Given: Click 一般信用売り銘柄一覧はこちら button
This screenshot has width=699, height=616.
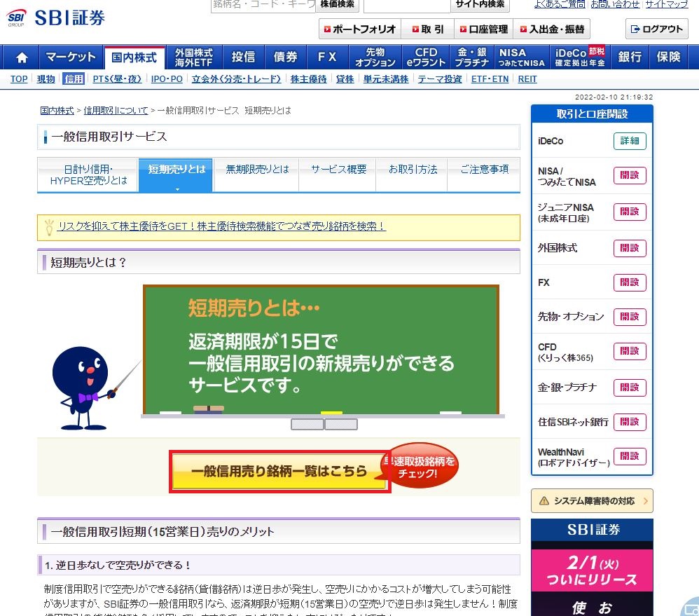Looking at the screenshot, I should (280, 472).
